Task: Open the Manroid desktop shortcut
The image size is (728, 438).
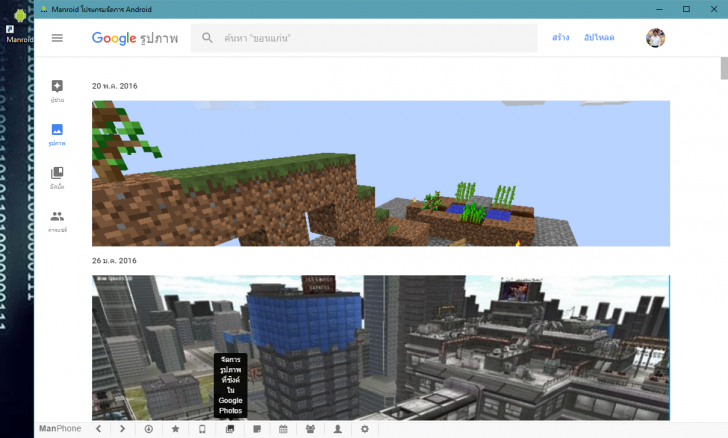Action: [19, 27]
